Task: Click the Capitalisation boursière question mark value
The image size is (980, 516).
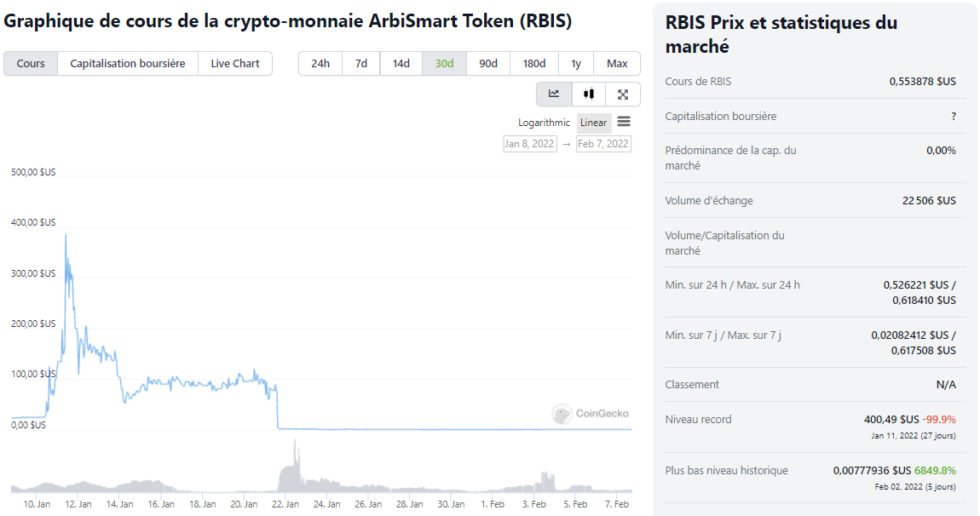Action: [x=954, y=116]
